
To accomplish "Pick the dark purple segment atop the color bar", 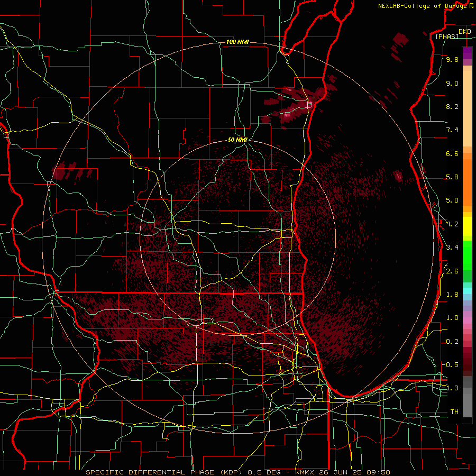I will (467, 53).
